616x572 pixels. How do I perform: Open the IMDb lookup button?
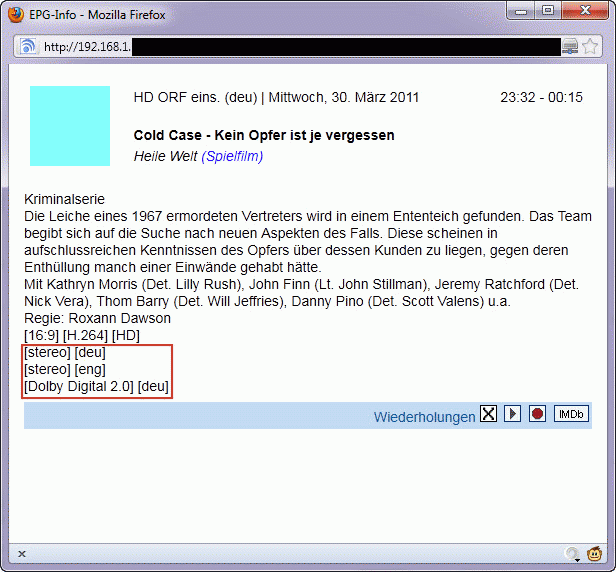pos(571,414)
